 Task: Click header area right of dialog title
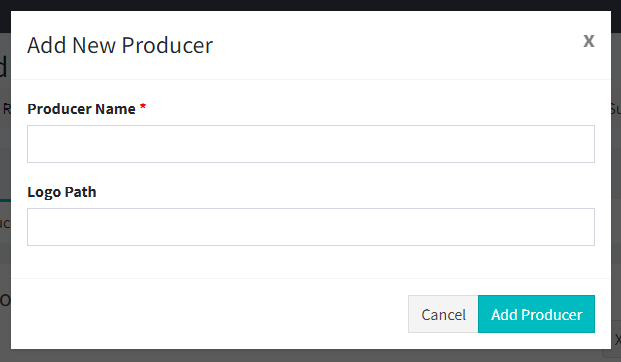point(396,45)
